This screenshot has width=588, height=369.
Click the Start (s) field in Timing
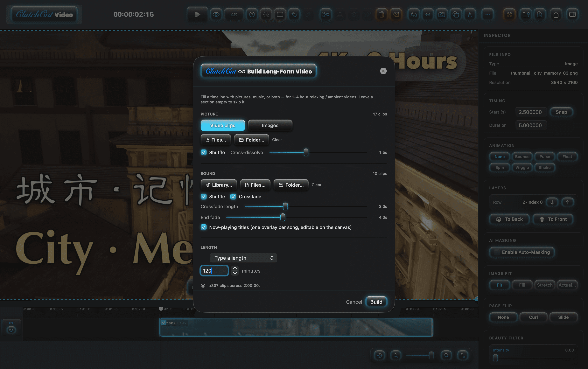click(x=531, y=112)
